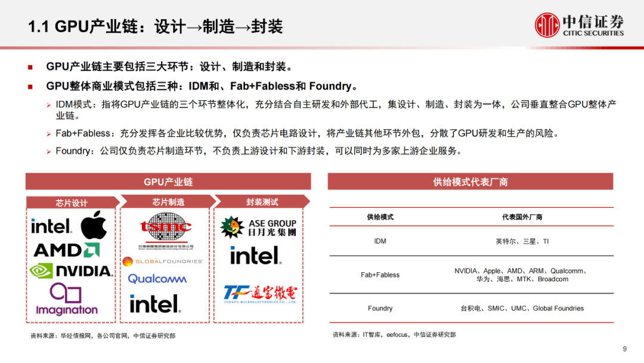Click the 通富微电 TF logo
This screenshot has height=363, width=644.
[260, 294]
